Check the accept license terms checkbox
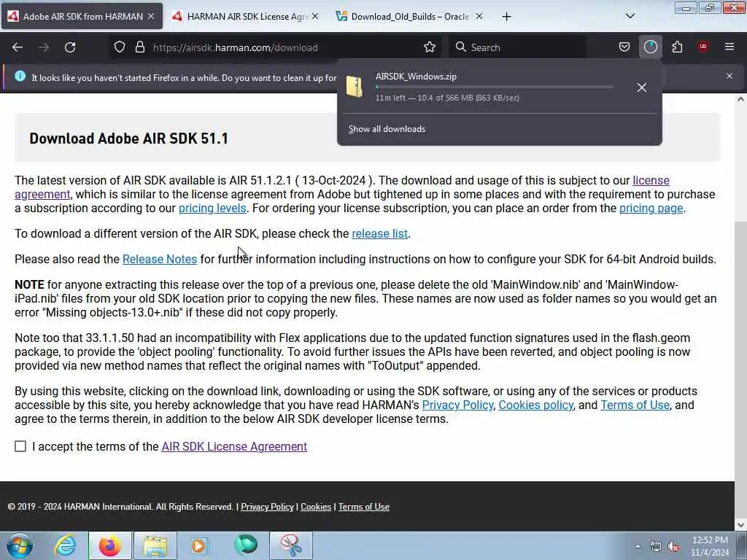 pos(20,446)
